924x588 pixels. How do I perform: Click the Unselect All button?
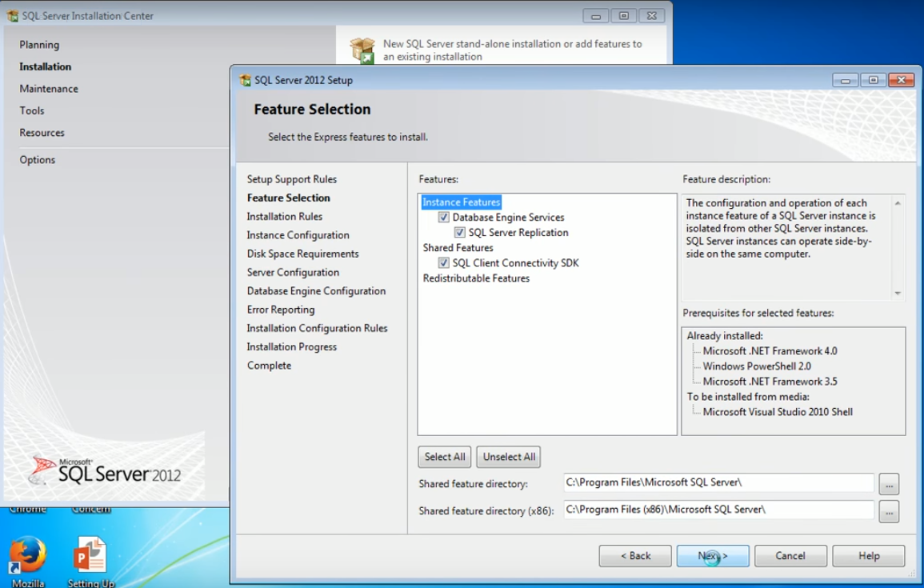[x=509, y=457]
